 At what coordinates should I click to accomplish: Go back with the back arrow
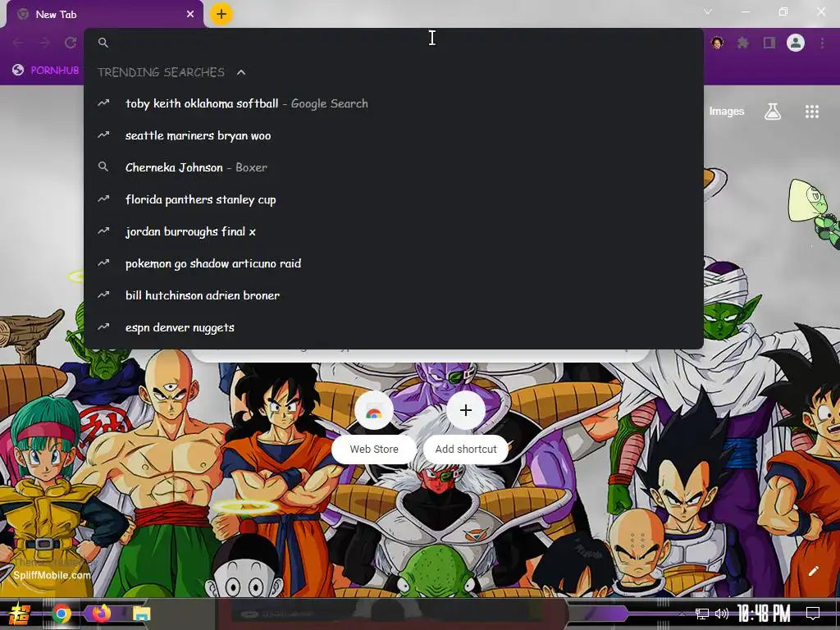[x=18, y=43]
